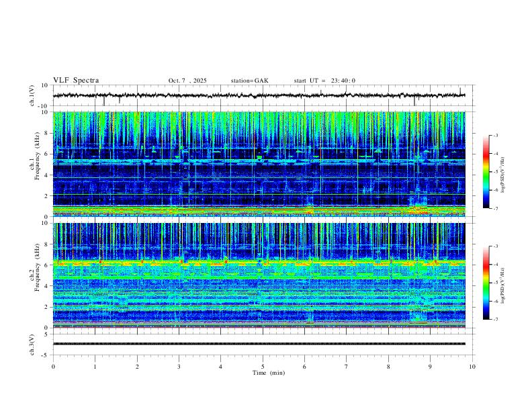Click tick label "4" on the time axis
The image size is (532, 411).
(221, 367)
